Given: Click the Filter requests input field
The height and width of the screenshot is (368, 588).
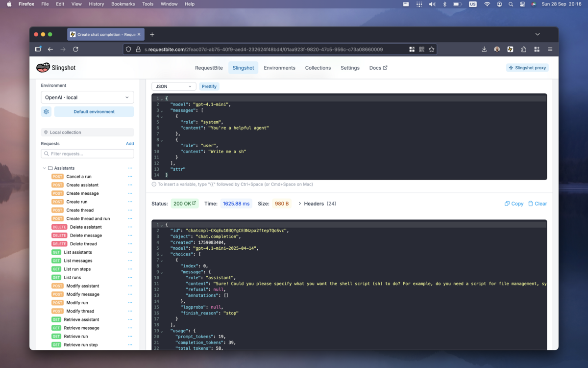Looking at the screenshot, I should (87, 154).
